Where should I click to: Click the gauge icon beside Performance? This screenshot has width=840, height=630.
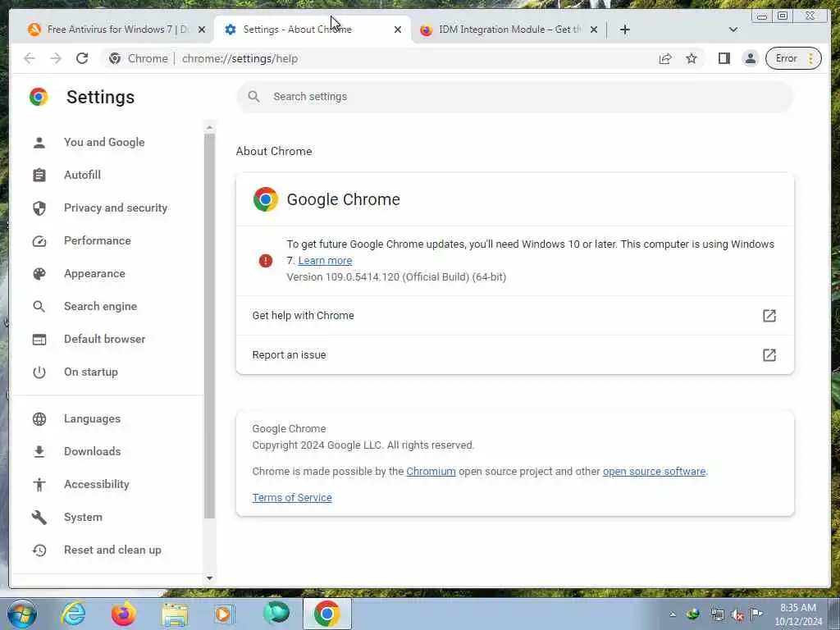[39, 241]
